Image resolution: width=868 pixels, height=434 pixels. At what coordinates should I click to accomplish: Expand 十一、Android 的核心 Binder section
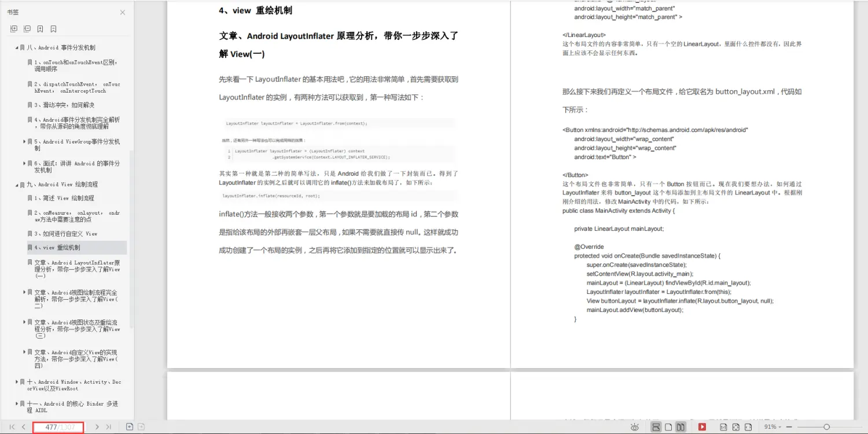17,404
